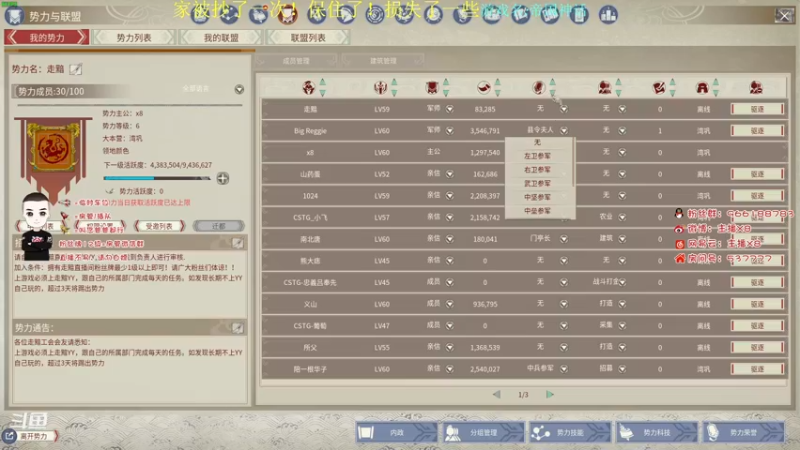
Task: Open position dropdown for 南北唐 (门亭长)
Action: pos(564,239)
